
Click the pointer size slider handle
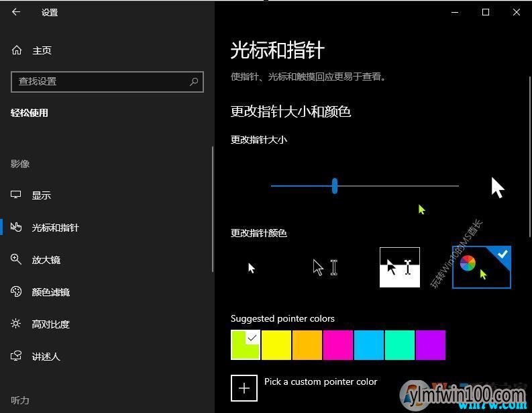tap(335, 186)
